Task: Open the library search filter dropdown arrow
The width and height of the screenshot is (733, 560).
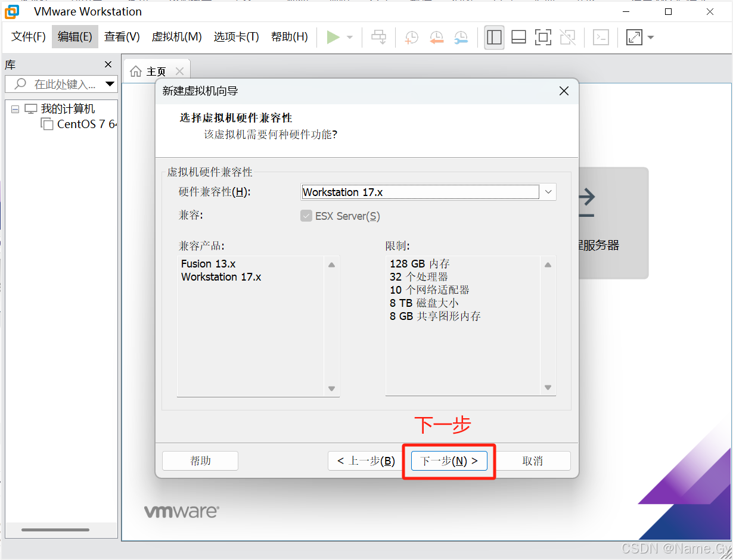Action: pos(110,84)
